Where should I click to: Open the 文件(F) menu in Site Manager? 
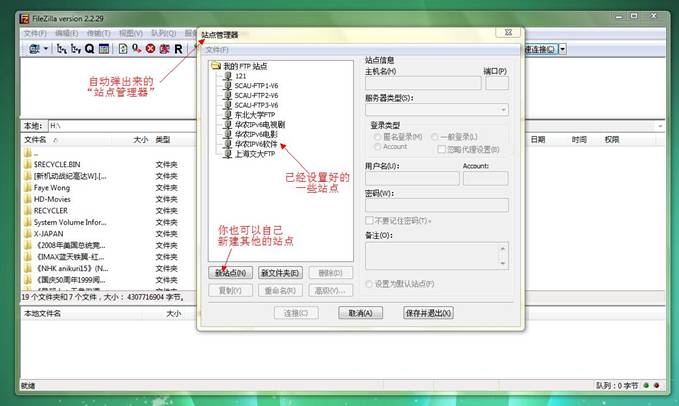pyautogui.click(x=217, y=50)
